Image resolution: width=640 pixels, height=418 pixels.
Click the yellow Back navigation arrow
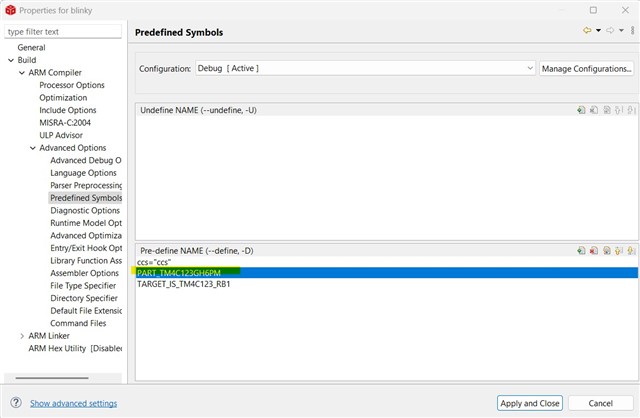point(587,31)
